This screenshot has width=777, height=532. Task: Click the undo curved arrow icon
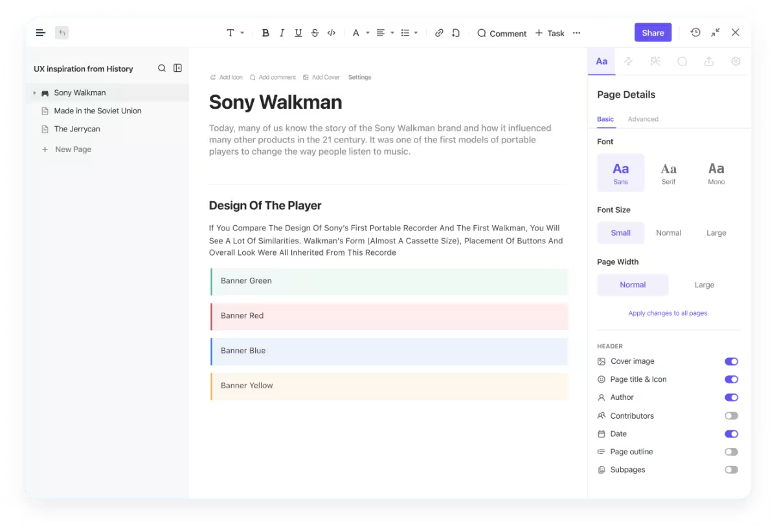tap(456, 33)
